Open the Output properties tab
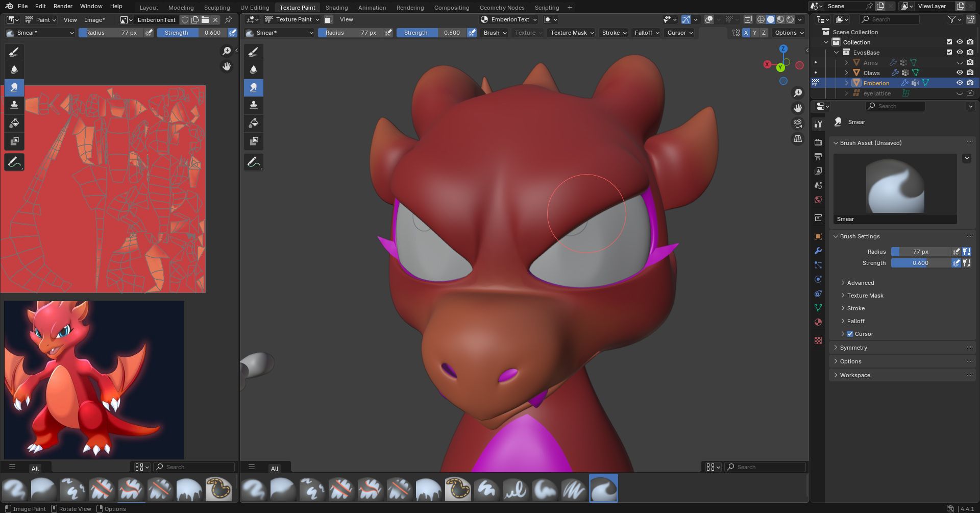Viewport: 980px width, 513px height. (x=818, y=157)
